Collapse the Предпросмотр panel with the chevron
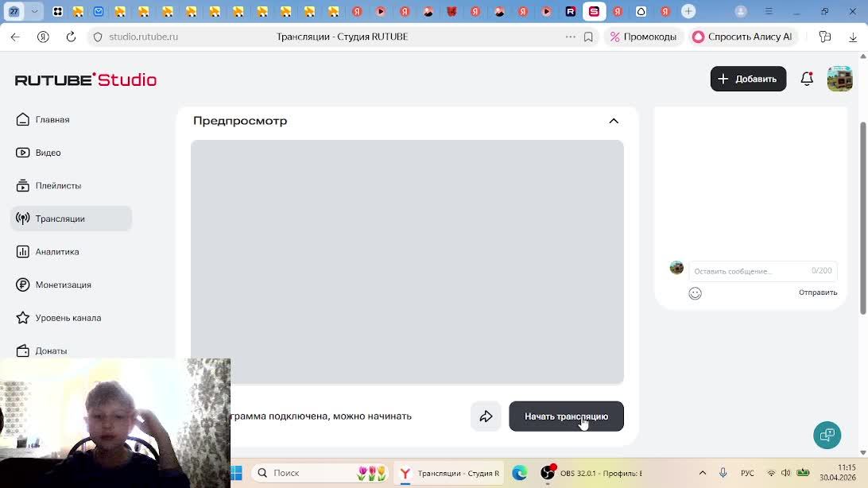The height and width of the screenshot is (488, 868). click(x=614, y=121)
